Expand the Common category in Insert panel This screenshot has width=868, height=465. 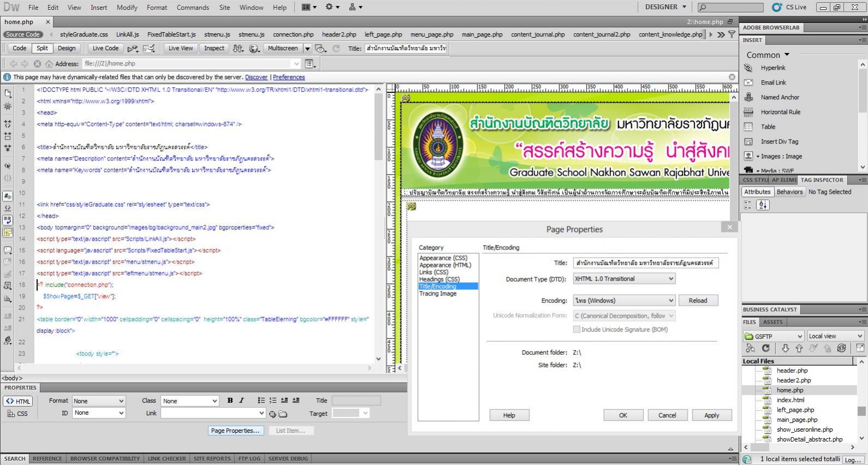click(x=768, y=55)
